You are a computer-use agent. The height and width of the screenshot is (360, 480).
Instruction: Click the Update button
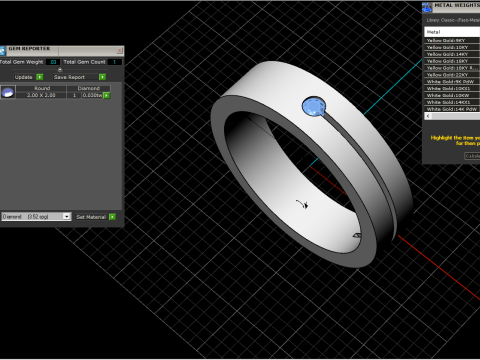[x=23, y=77]
